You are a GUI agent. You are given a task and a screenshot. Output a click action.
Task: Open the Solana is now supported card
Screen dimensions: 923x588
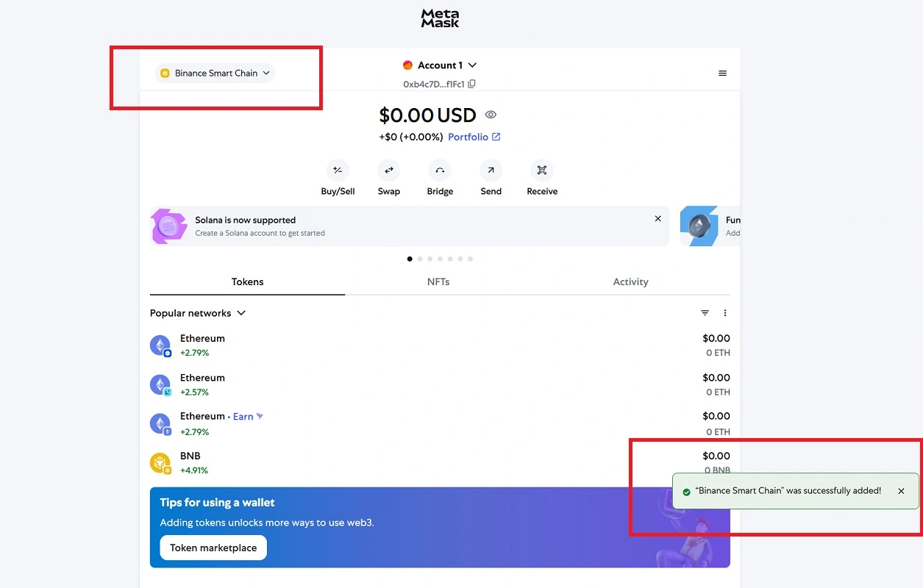(410, 226)
